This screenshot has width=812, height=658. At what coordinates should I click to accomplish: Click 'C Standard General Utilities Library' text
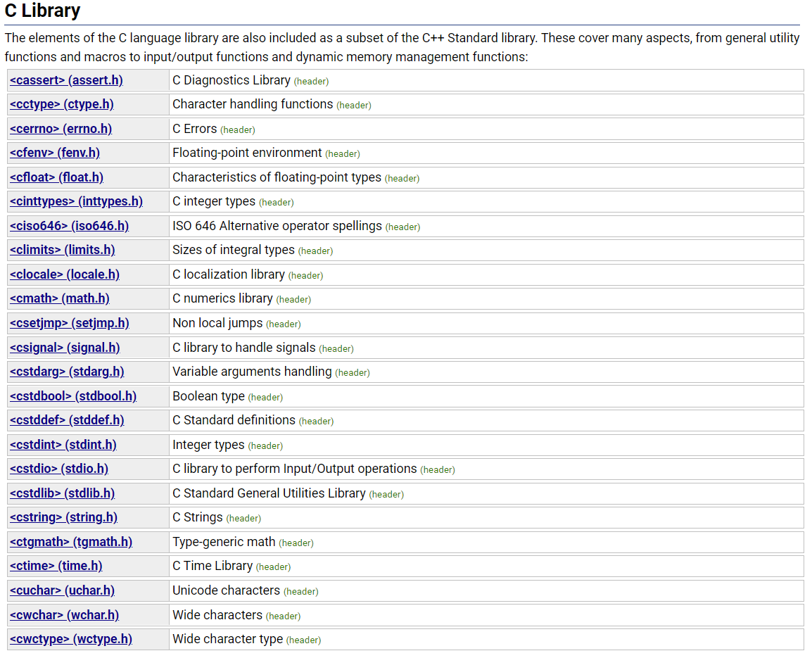click(269, 493)
